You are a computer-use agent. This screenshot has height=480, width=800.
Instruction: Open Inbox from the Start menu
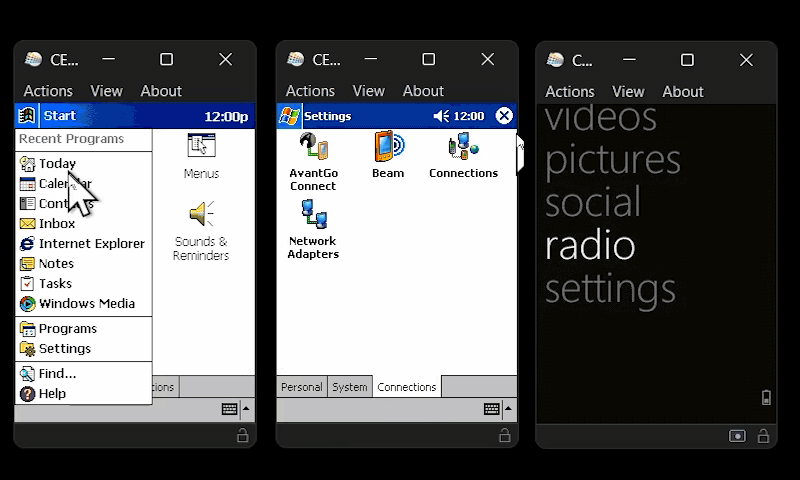pyautogui.click(x=57, y=223)
